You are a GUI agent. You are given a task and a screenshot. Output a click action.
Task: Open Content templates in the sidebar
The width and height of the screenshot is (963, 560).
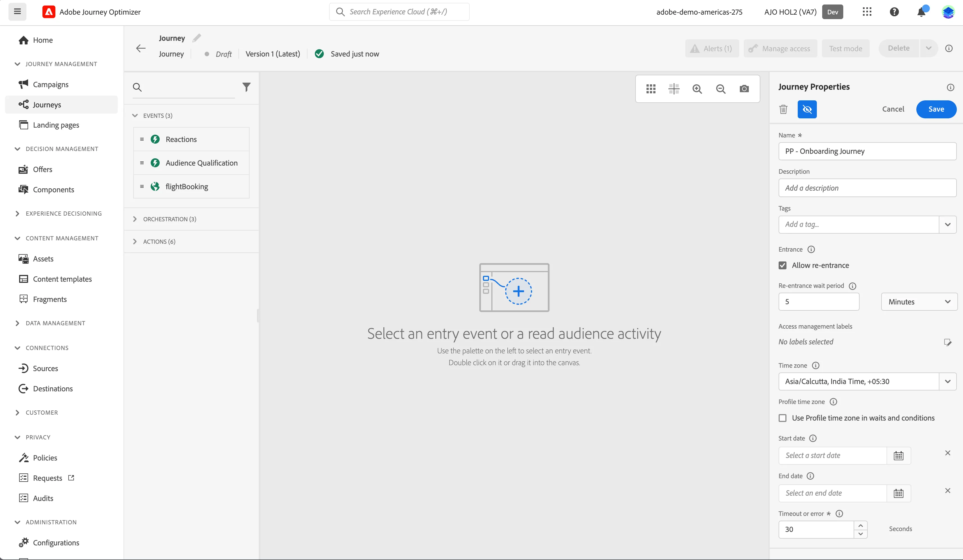click(x=62, y=279)
